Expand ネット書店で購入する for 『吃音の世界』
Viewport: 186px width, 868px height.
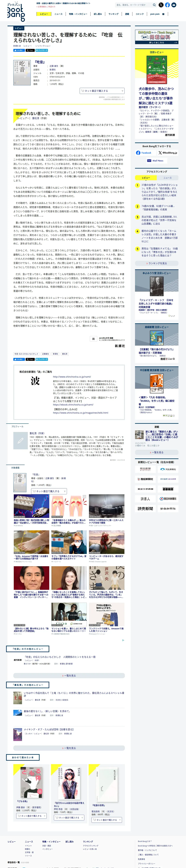[106, 820]
